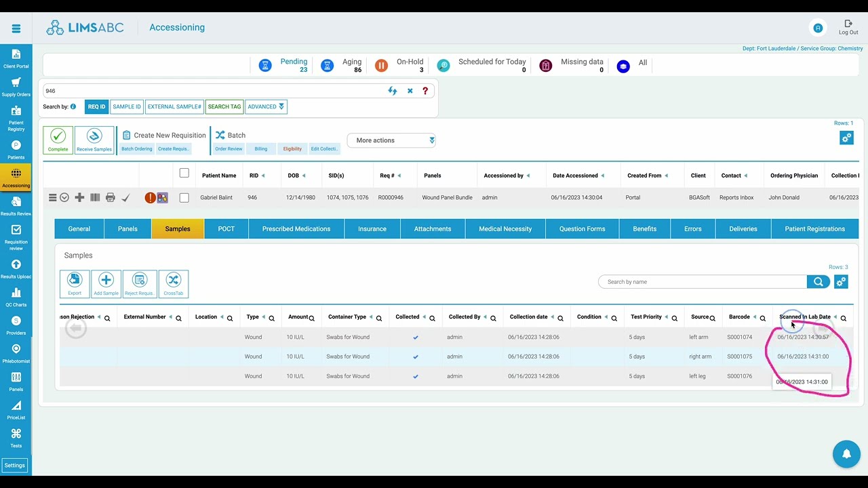
Task: Check the Gabriel Balint row checkbox
Action: [x=184, y=198]
